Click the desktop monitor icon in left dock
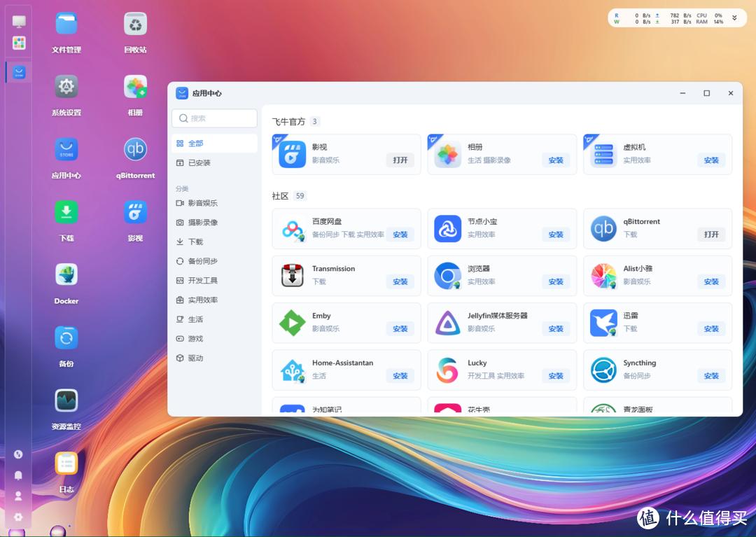 pyautogui.click(x=19, y=21)
